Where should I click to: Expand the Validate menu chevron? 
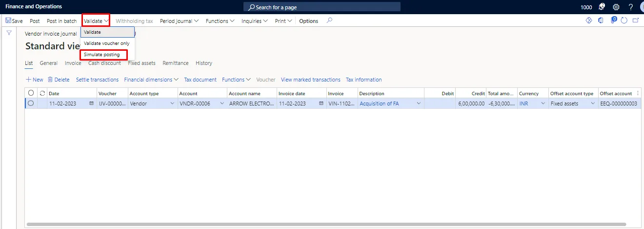[106, 21]
